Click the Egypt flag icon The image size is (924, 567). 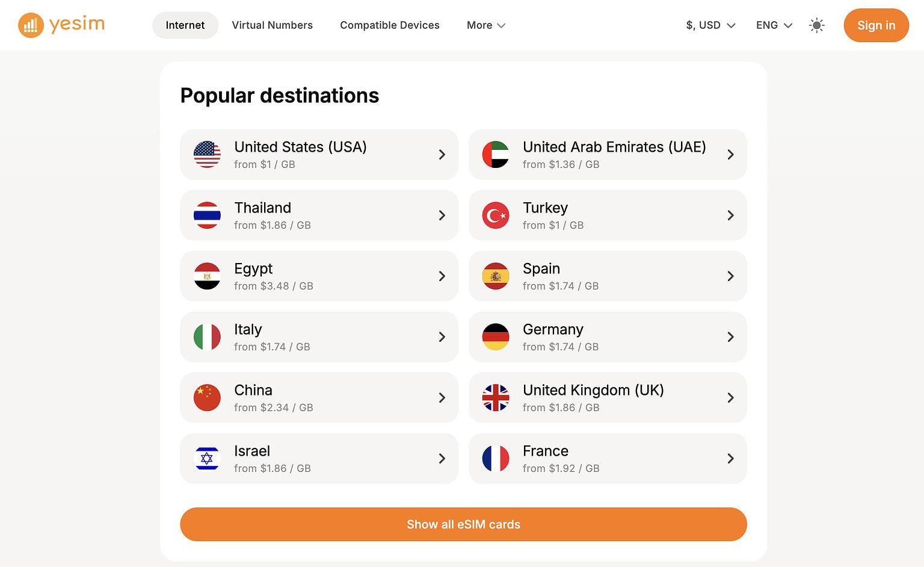point(207,276)
